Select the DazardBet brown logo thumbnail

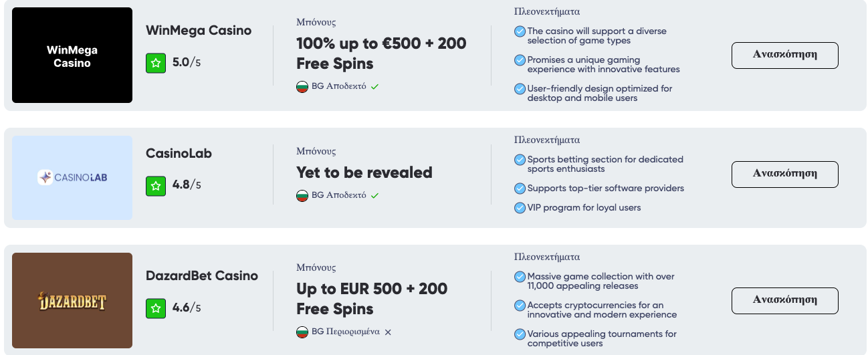click(x=72, y=301)
